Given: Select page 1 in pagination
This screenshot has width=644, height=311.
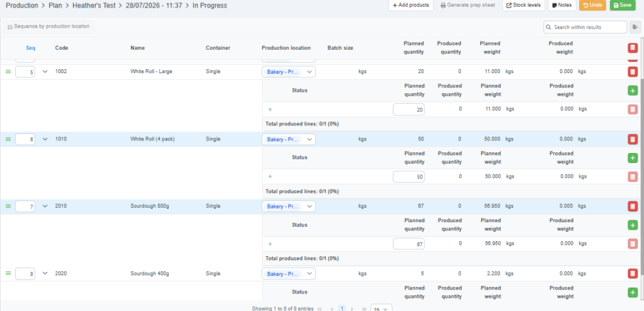Looking at the screenshot, I should click(341, 308).
